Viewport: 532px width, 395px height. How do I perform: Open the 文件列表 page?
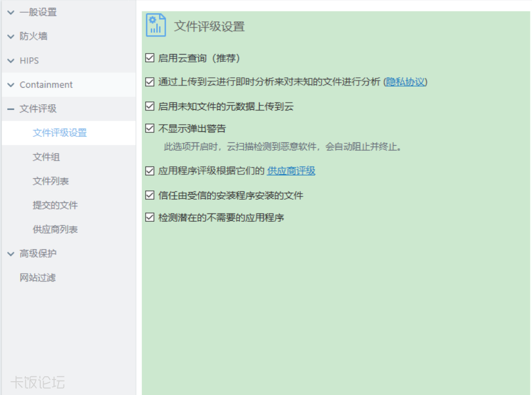click(x=51, y=181)
